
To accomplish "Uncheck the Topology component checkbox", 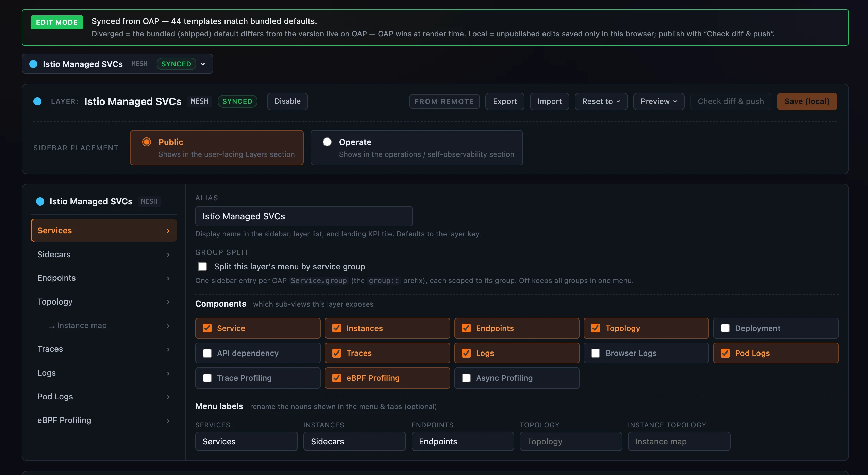I will [x=596, y=328].
